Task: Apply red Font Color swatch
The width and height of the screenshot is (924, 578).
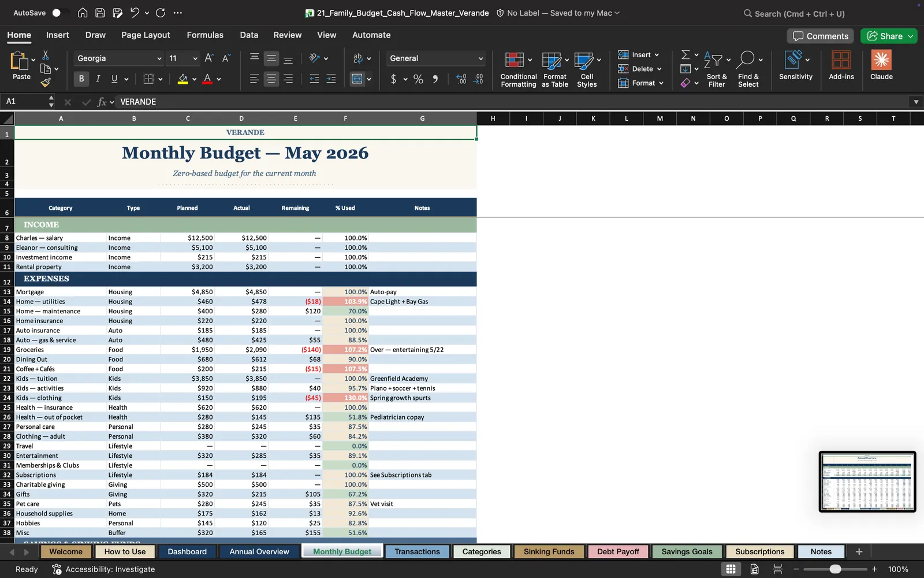Action: pyautogui.click(x=207, y=79)
